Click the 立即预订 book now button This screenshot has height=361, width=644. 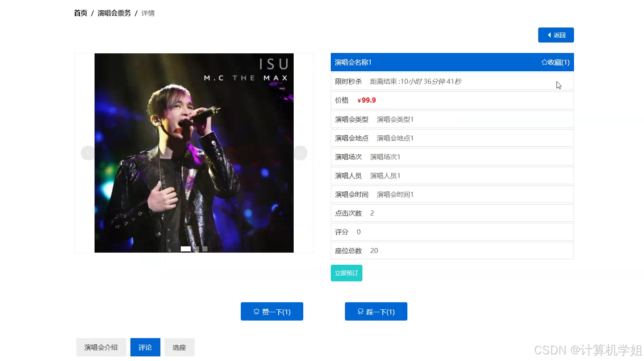pyautogui.click(x=346, y=273)
